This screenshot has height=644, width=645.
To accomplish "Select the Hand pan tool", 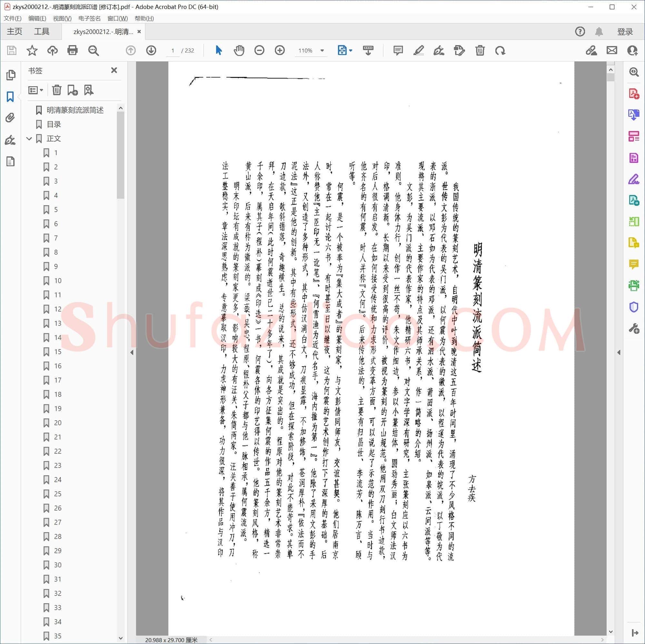I will coord(239,50).
